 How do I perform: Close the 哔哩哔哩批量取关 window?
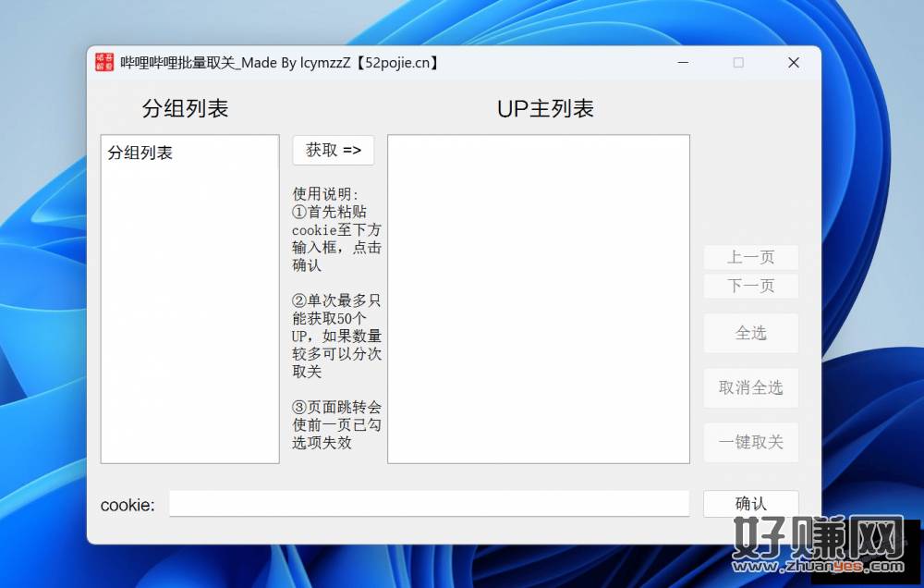[793, 63]
